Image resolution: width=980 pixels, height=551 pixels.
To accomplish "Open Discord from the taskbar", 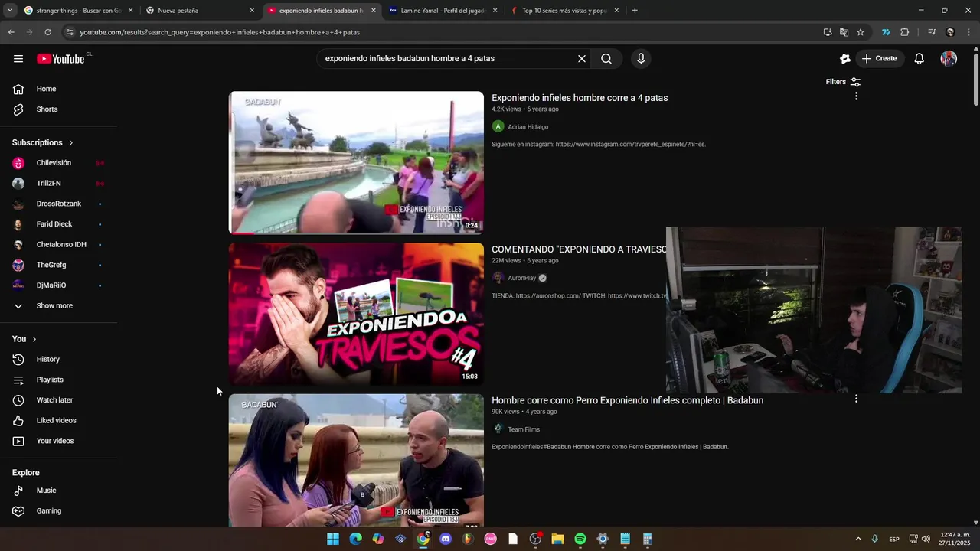I will [x=446, y=540].
